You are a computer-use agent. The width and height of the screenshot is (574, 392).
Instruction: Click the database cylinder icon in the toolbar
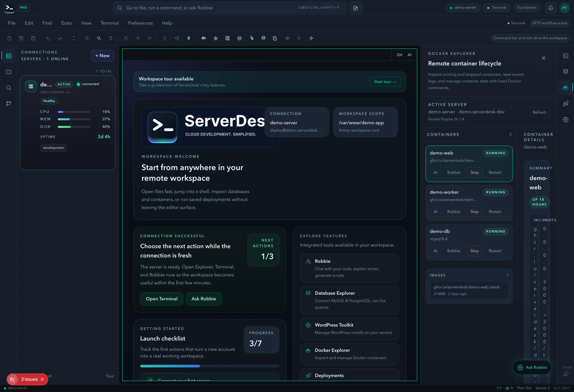pos(263,38)
